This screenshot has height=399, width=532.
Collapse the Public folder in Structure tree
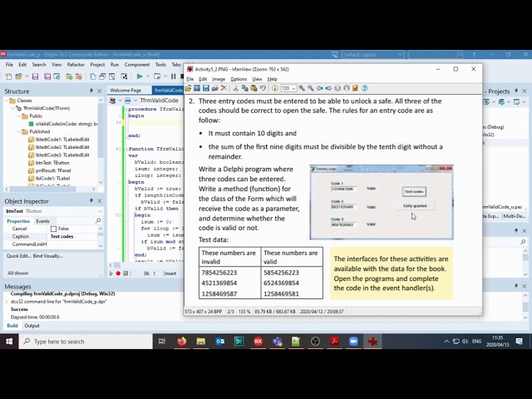[19, 116]
